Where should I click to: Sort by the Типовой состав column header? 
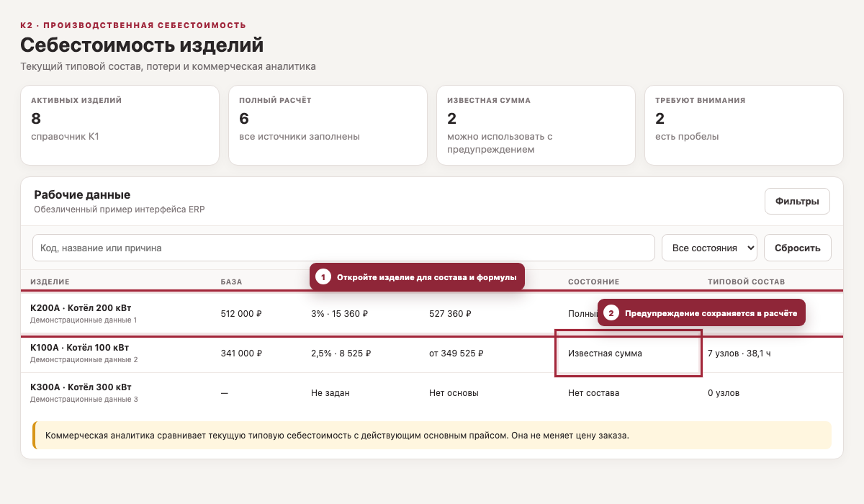747,282
